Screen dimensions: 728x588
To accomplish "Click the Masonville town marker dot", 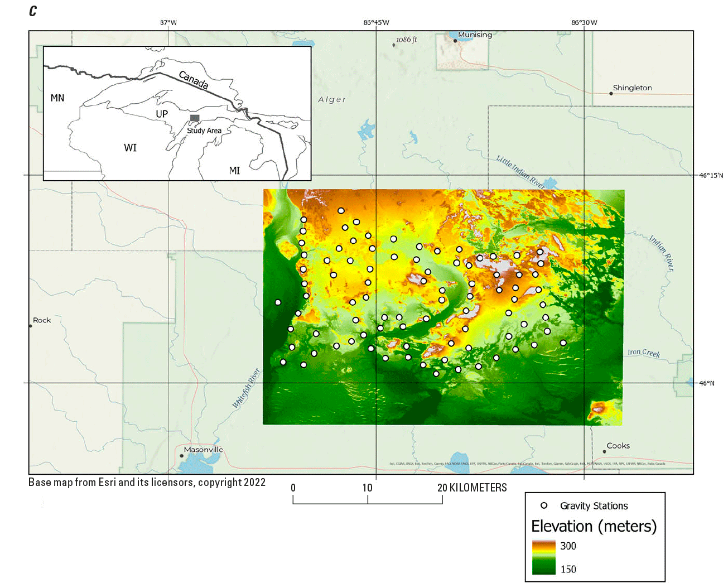I will point(181,456).
